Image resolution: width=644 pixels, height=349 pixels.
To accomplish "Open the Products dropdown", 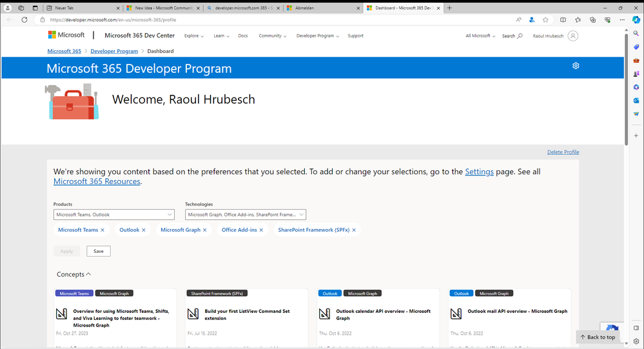I will pyautogui.click(x=113, y=215).
